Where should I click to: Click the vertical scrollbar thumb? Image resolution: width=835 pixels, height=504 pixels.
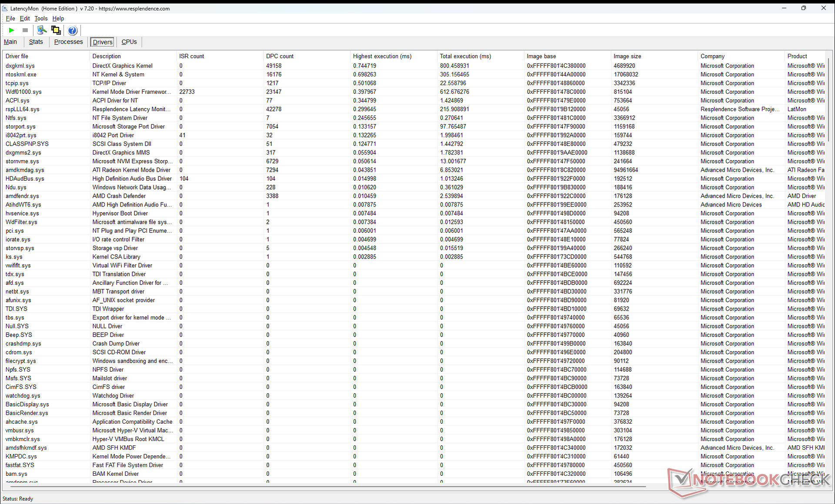pos(828,100)
